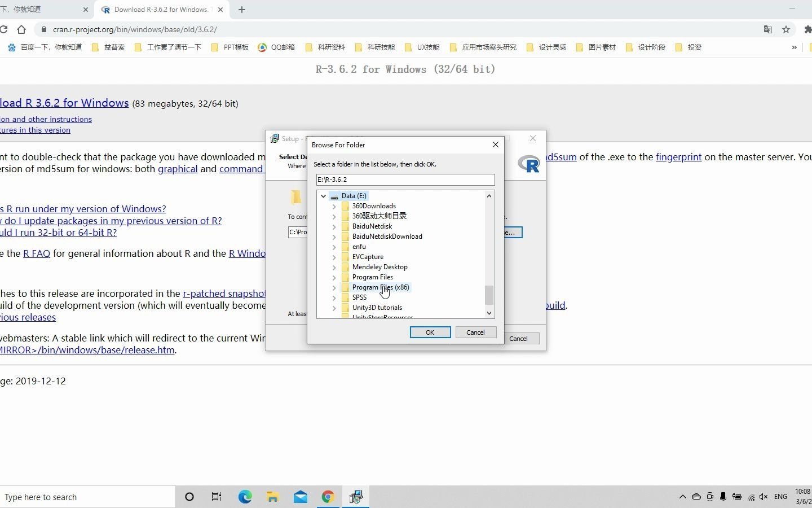
Task: Expand the BaiduNetdiskDownload folder
Action: tap(334, 237)
